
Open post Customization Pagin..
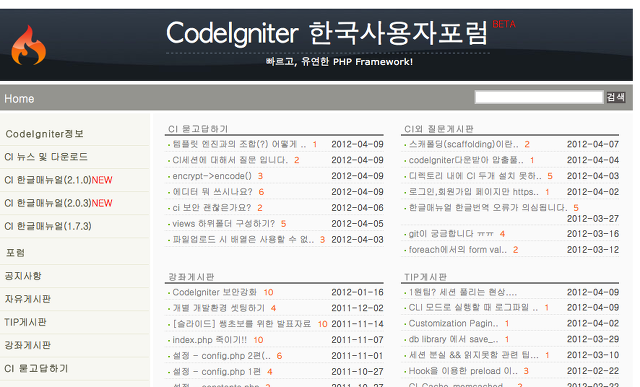pos(453,324)
